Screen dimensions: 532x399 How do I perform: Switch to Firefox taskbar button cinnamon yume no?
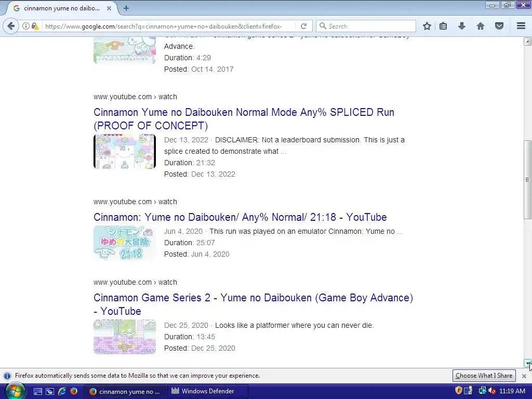(124, 391)
